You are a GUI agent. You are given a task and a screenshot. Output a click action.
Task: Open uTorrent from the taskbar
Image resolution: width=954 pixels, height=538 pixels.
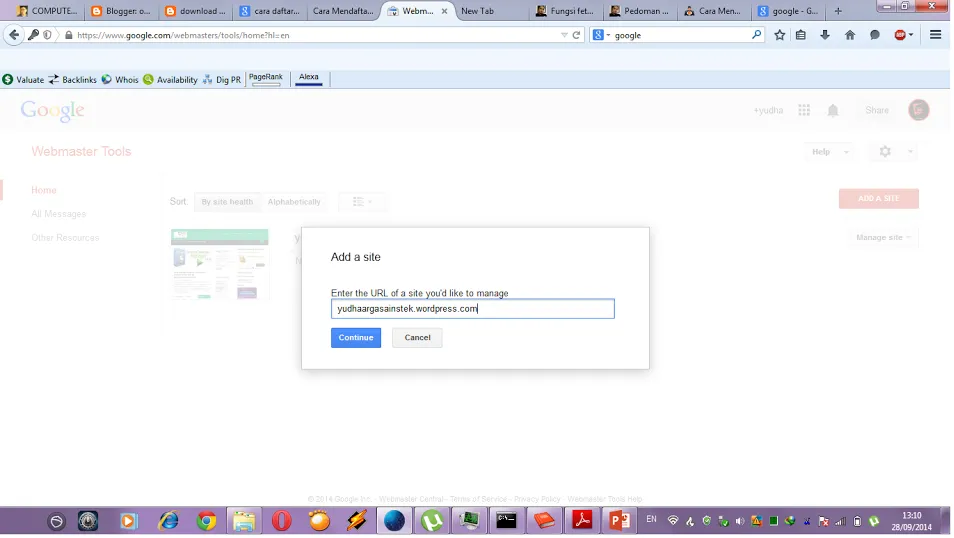coord(431,521)
